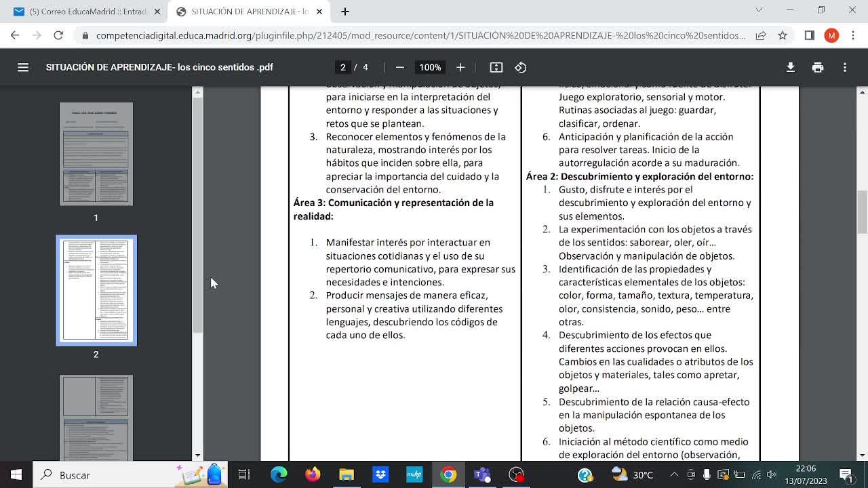Click the 100% zoom level field

(430, 67)
